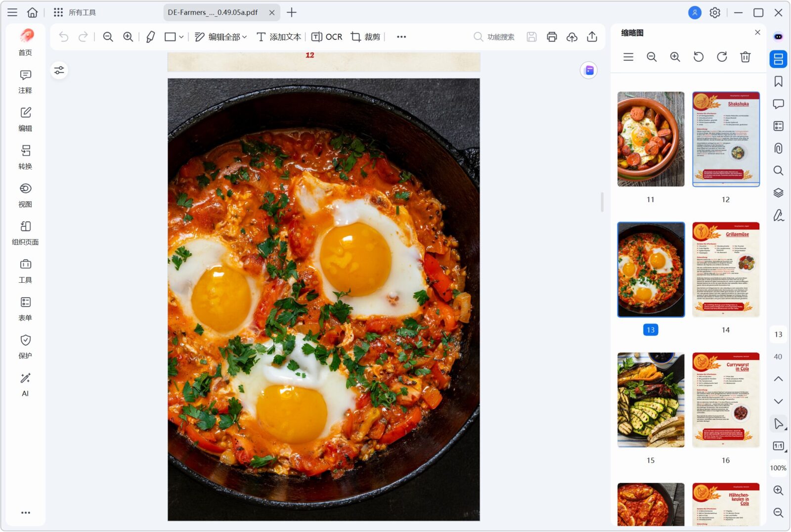Rotate selected page clockwise
Image resolution: width=791 pixels, height=532 pixels.
722,57
